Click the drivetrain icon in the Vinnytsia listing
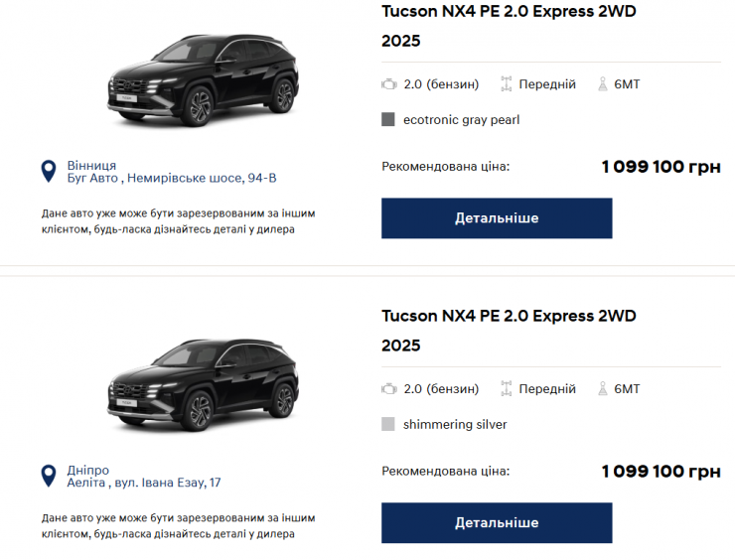The height and width of the screenshot is (560, 735). point(506,84)
